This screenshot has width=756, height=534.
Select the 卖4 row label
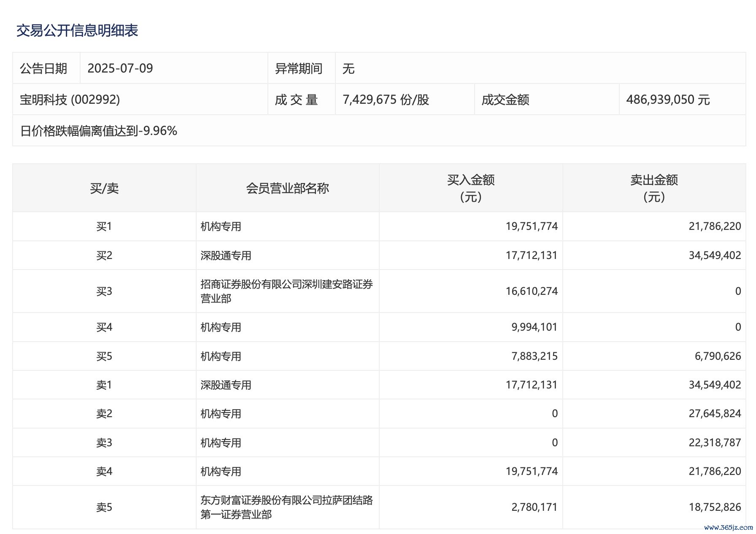point(104,472)
